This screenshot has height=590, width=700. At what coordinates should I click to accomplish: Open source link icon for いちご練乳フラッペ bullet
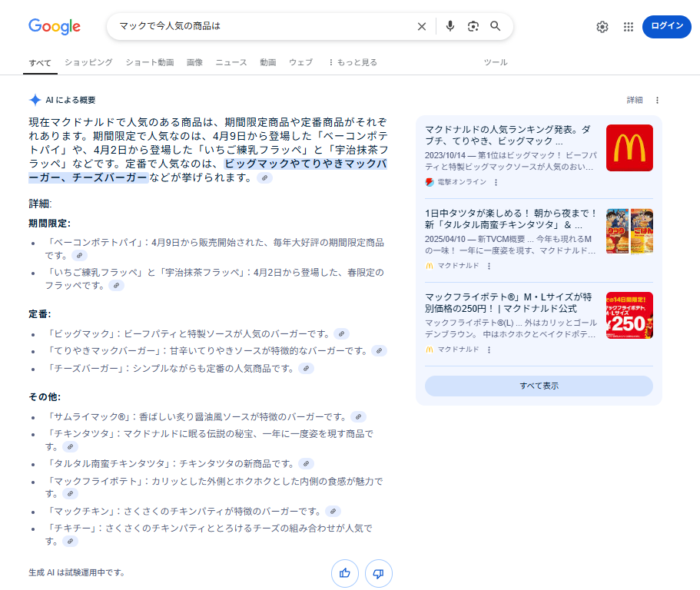117,286
